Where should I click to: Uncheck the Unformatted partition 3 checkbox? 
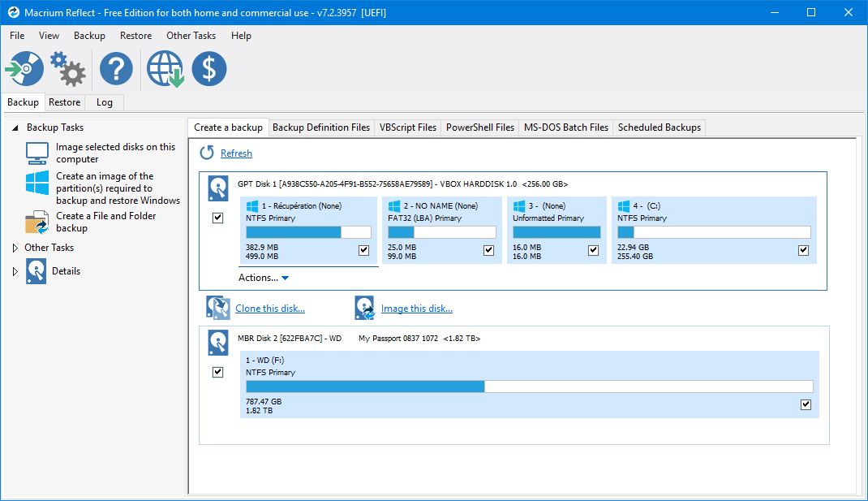(594, 250)
